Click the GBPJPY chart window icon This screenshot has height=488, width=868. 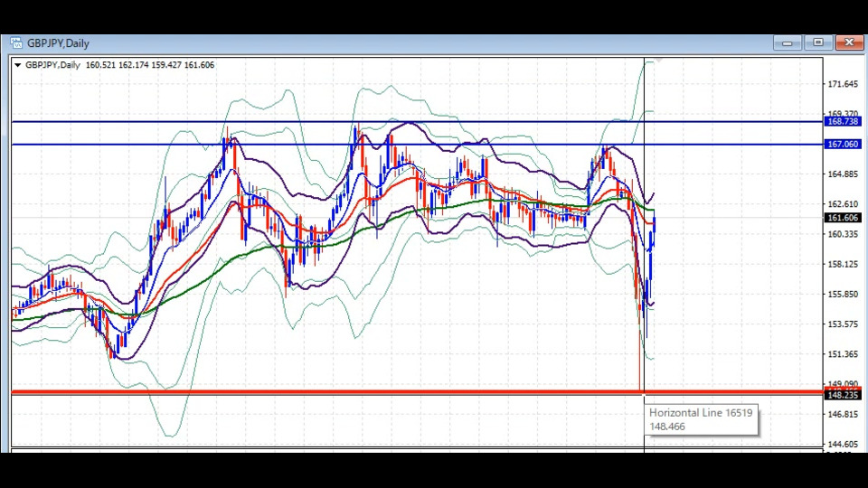tap(16, 43)
